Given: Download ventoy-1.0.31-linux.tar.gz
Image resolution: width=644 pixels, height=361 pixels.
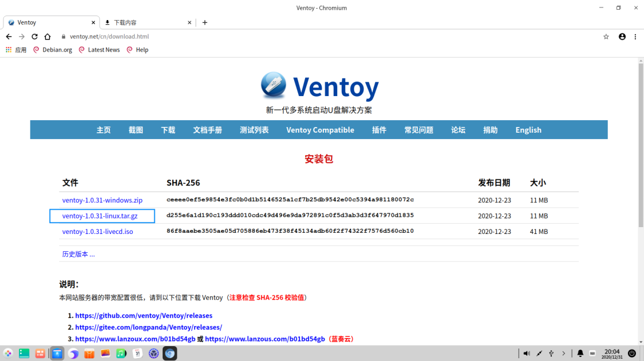Looking at the screenshot, I should 100,216.
